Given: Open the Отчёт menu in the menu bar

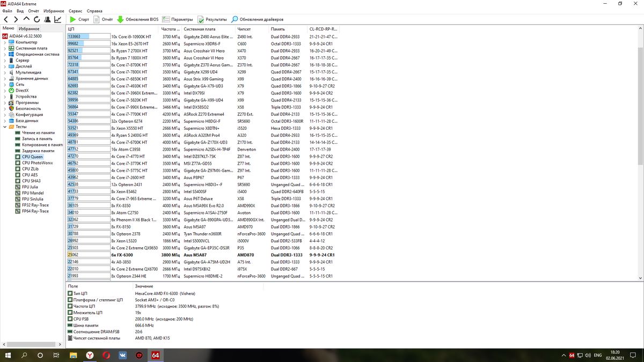Looking at the screenshot, I should pos(33,11).
